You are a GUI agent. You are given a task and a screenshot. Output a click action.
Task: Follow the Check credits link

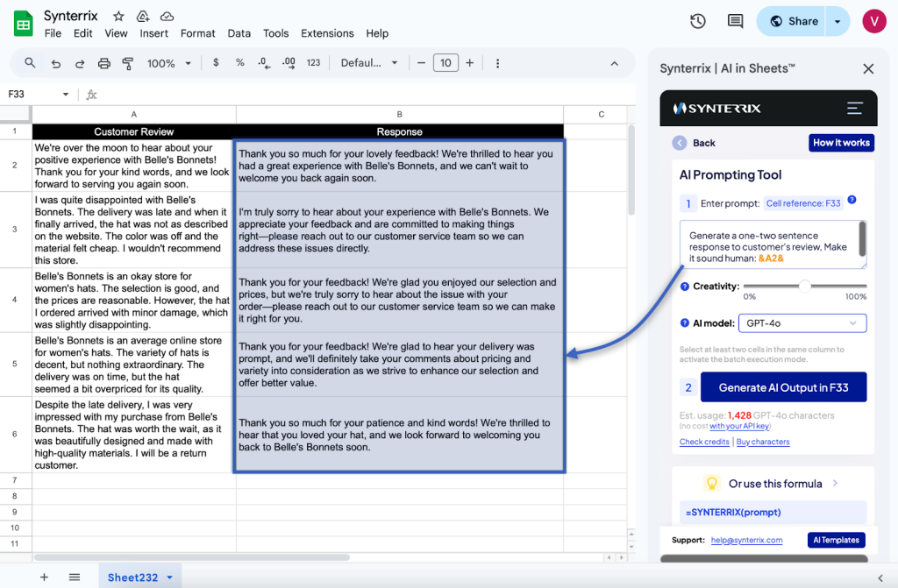(704, 442)
